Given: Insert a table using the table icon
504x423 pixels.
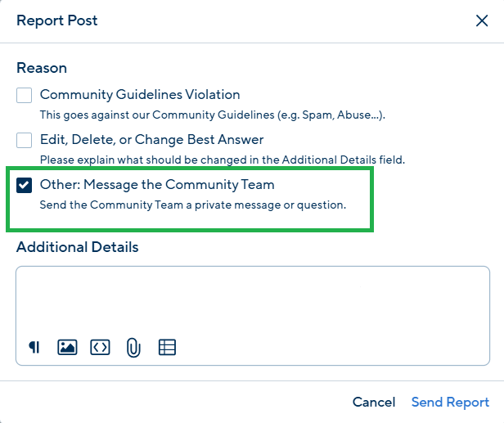Looking at the screenshot, I should (167, 348).
